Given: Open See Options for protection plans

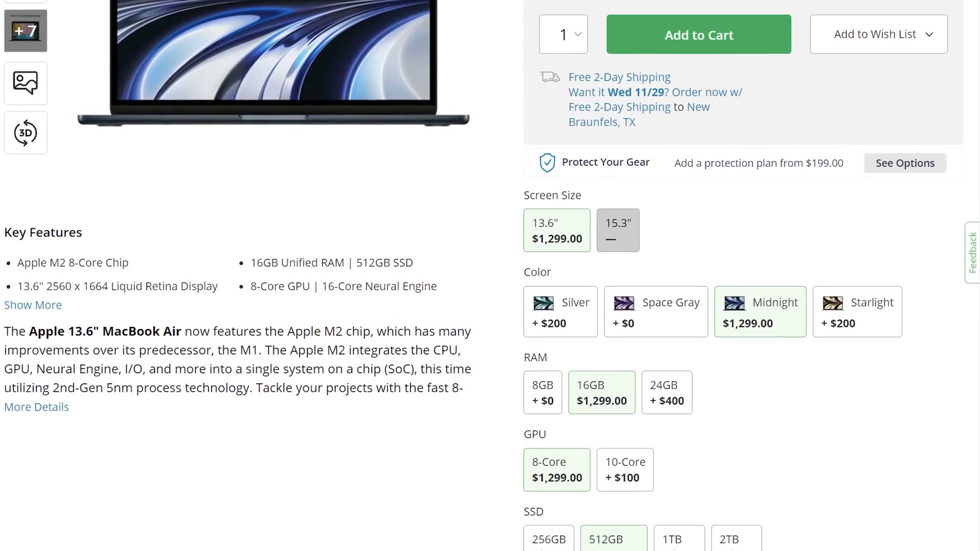Looking at the screenshot, I should tap(905, 163).
